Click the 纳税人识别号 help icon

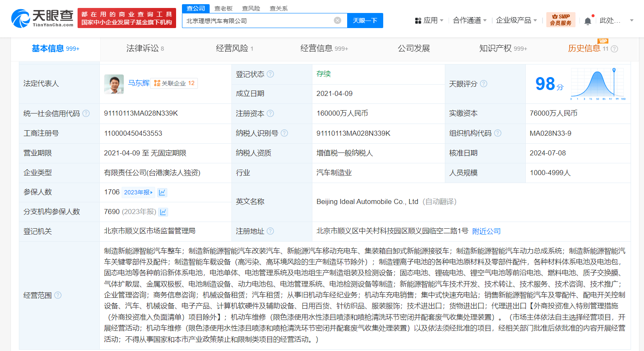click(285, 133)
